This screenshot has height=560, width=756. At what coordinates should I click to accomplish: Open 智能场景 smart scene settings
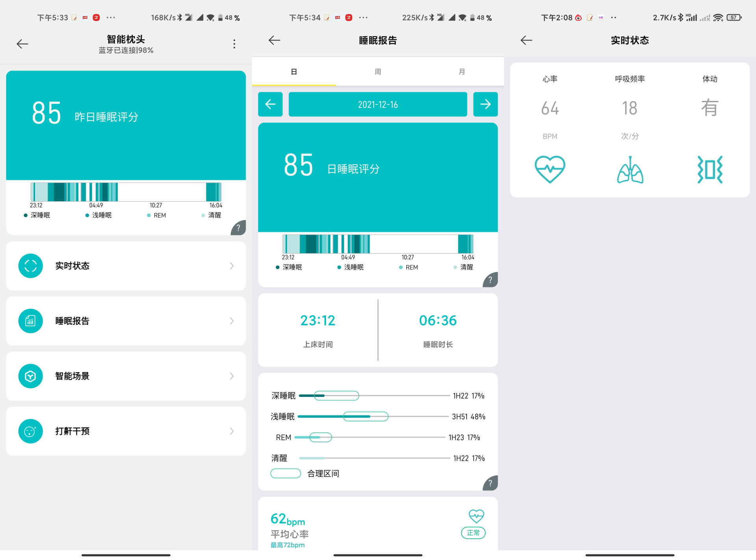[125, 375]
